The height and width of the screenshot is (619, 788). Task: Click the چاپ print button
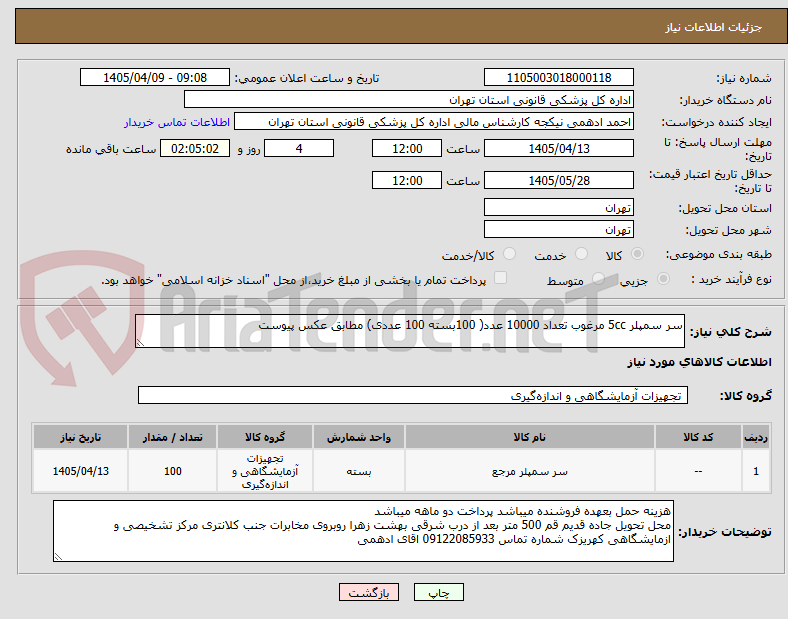click(x=439, y=592)
